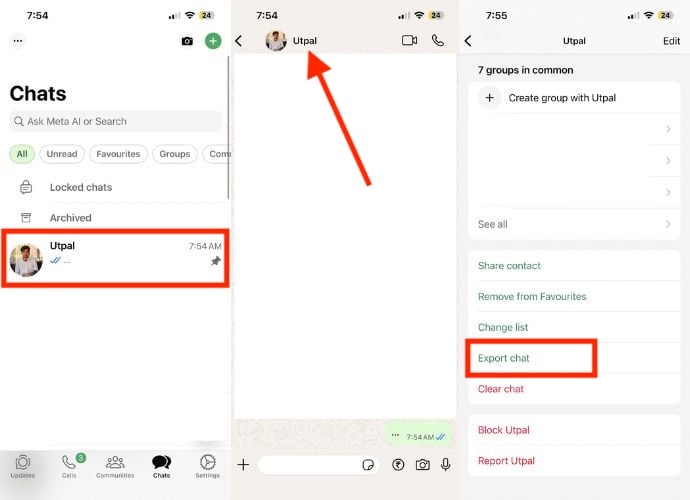Tap Remove from Favourites
The image size is (690, 500).
point(574,297)
